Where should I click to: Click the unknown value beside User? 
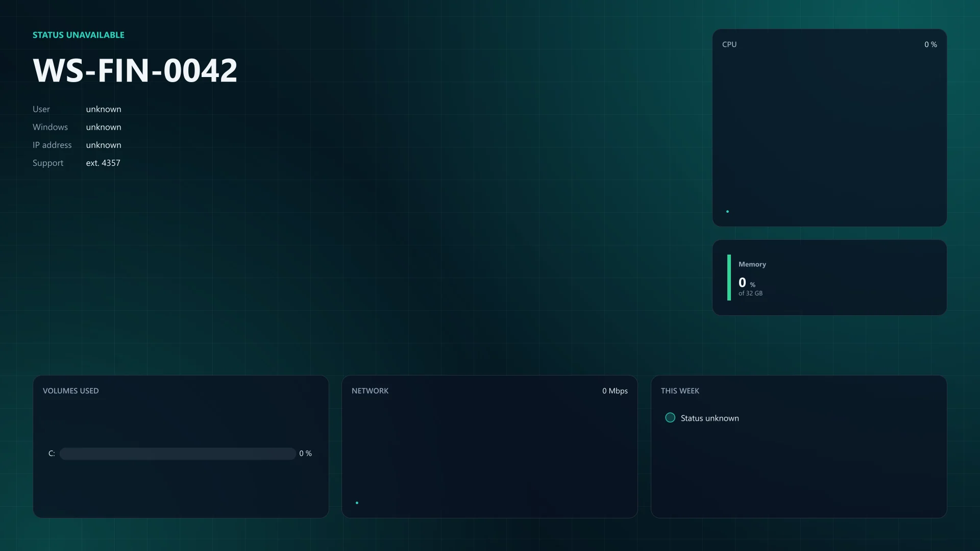tap(104, 109)
